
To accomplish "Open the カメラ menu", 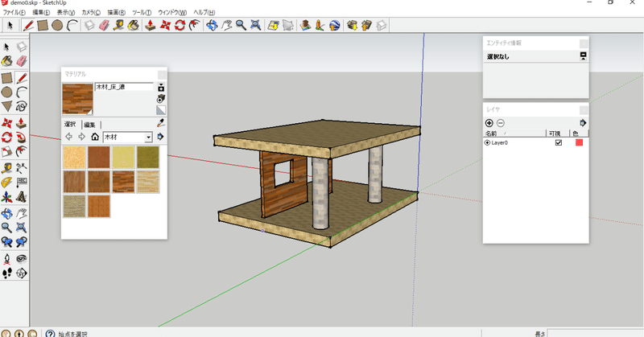I will click(92, 13).
